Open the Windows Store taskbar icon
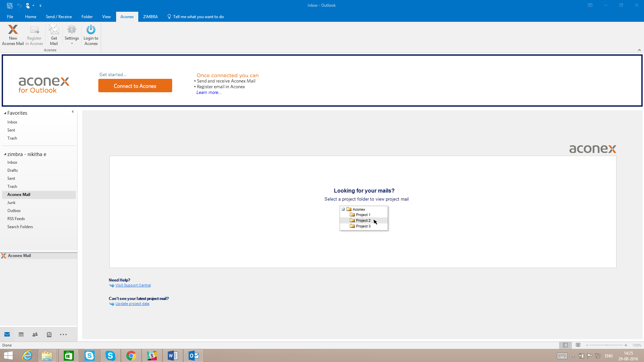 [x=69, y=356]
